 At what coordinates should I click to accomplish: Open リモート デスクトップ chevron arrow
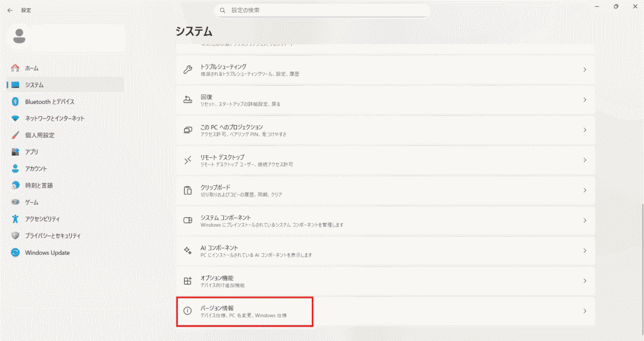pos(585,160)
